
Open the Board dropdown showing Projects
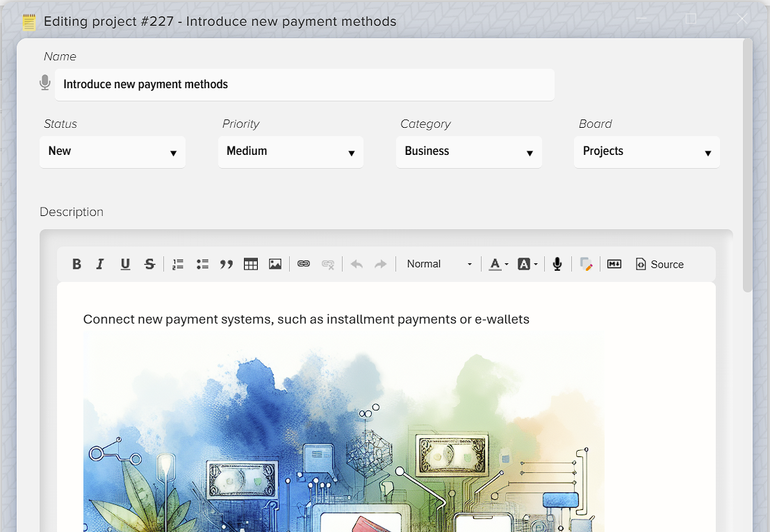click(647, 151)
